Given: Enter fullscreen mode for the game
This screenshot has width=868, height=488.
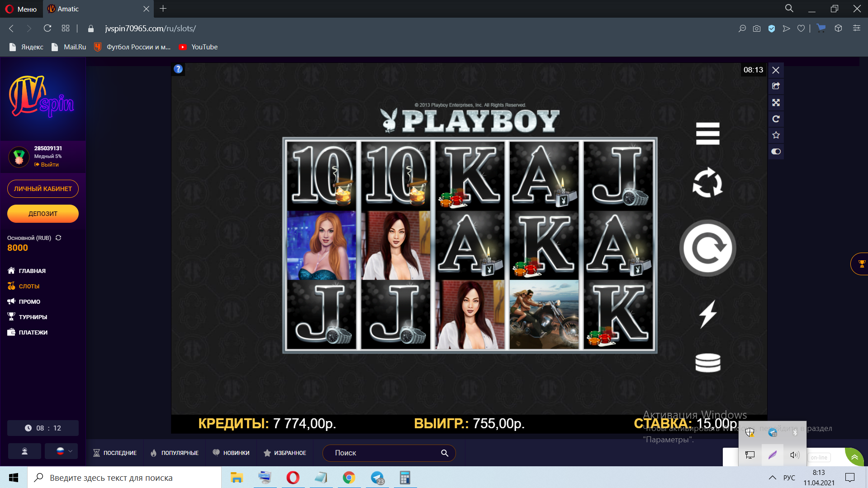Looking at the screenshot, I should [776, 103].
